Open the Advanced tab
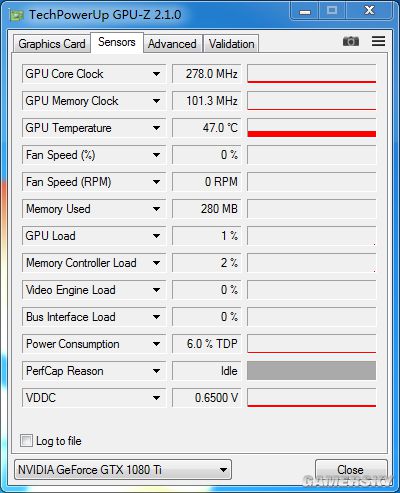This screenshot has width=400, height=493. pos(172,44)
